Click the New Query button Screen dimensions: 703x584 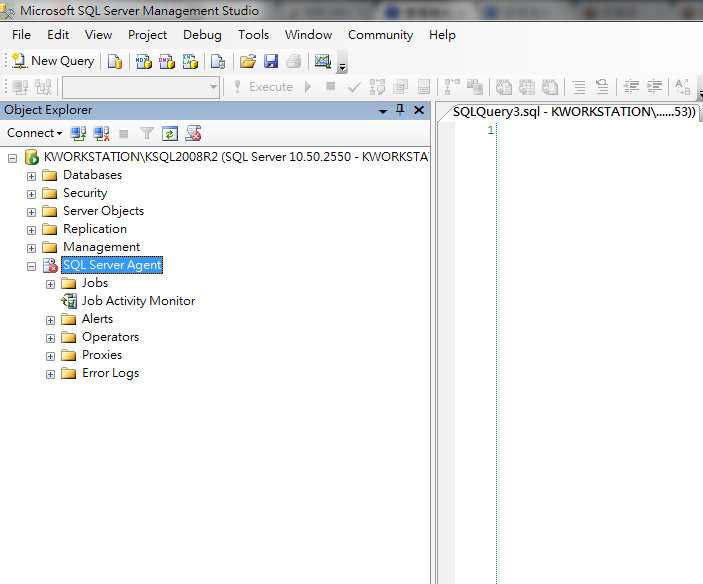[53, 61]
